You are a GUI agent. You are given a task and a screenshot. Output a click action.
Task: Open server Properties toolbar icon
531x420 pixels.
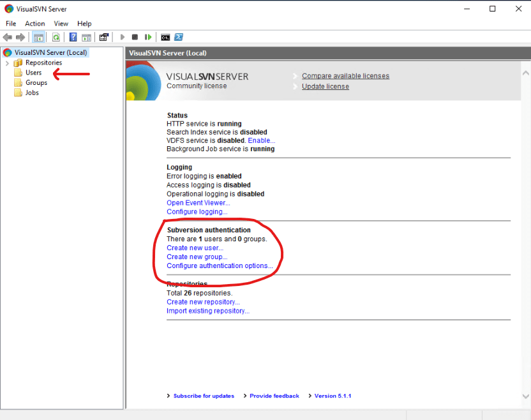[104, 37]
